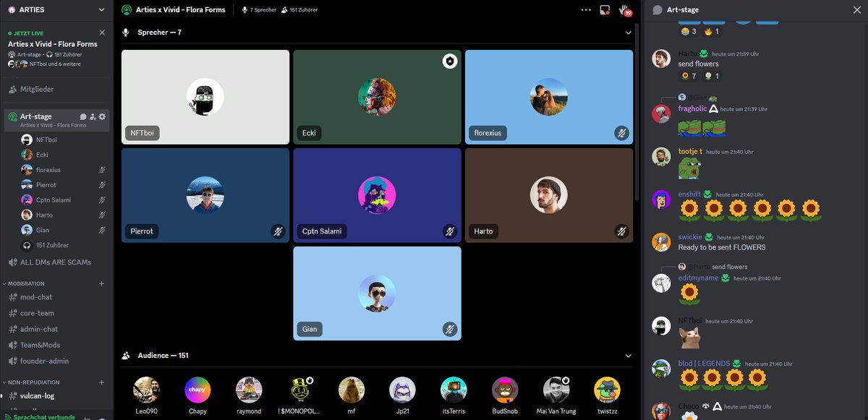The width and height of the screenshot is (868, 420).
Task: Click audience member itsTerris avatar
Action: (454, 390)
